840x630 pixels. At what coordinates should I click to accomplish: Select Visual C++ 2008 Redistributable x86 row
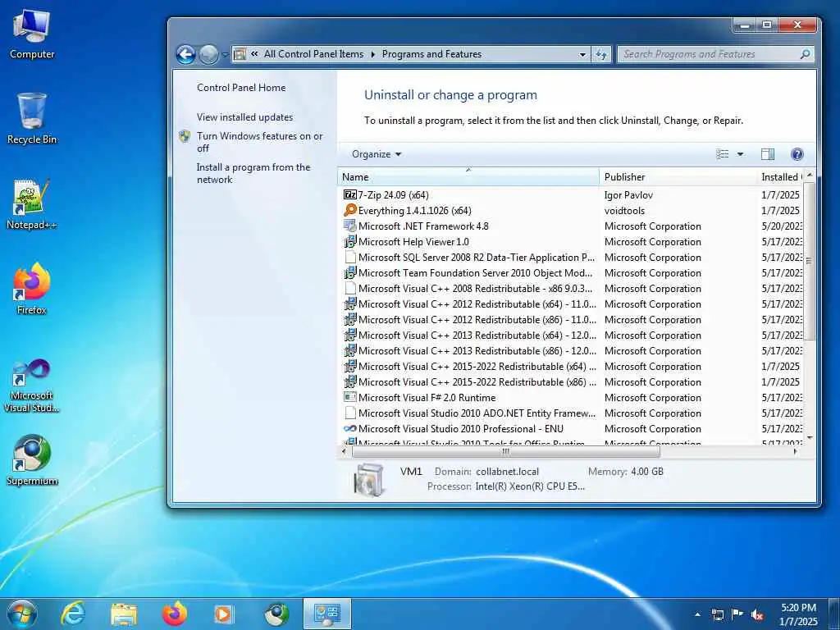[x=572, y=288]
